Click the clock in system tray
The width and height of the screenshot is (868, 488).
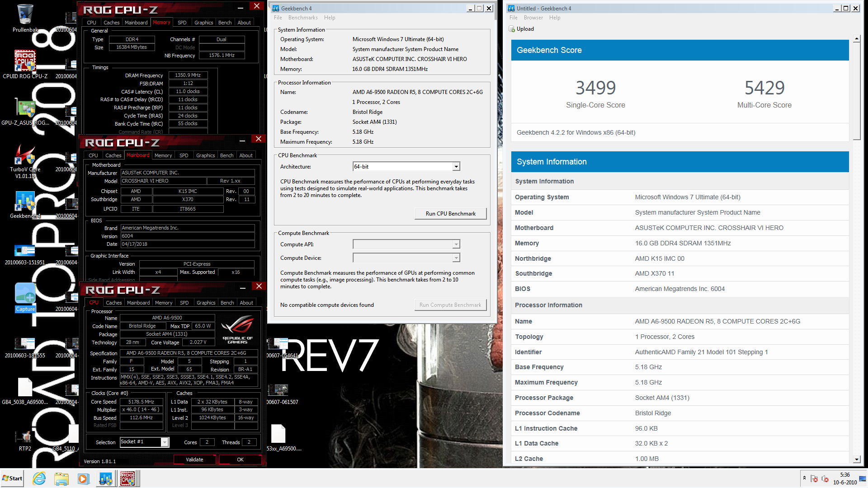(845, 479)
